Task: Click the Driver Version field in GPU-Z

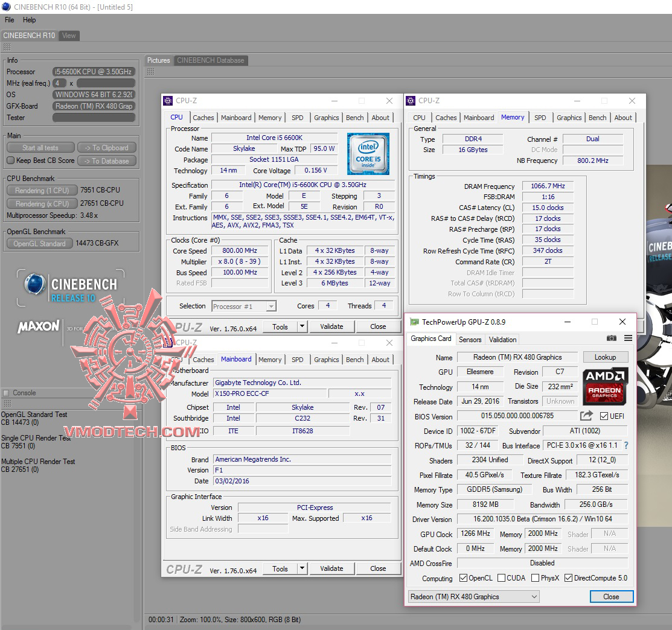Action: pyautogui.click(x=543, y=519)
